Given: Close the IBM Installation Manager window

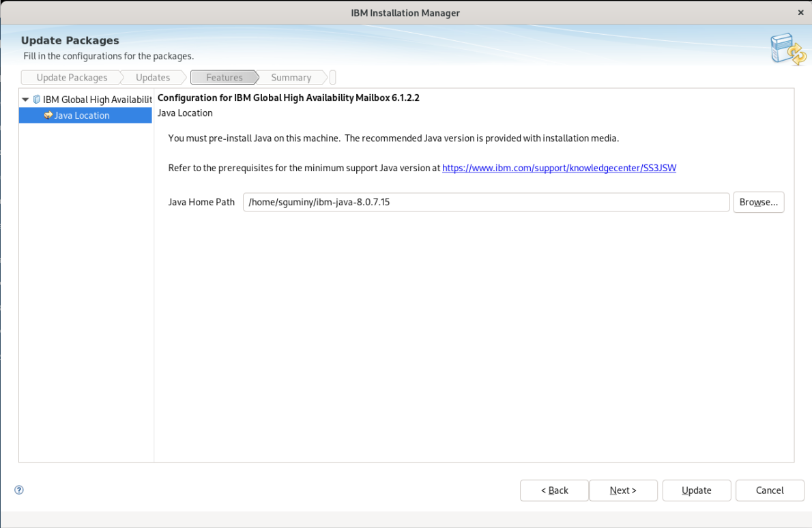Looking at the screenshot, I should tap(800, 12).
